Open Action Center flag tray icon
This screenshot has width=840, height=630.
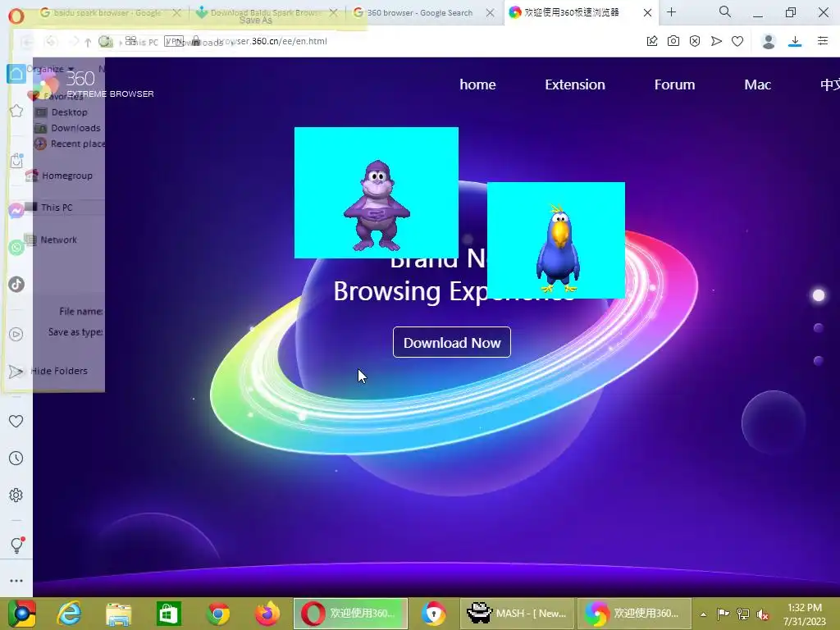tap(723, 614)
